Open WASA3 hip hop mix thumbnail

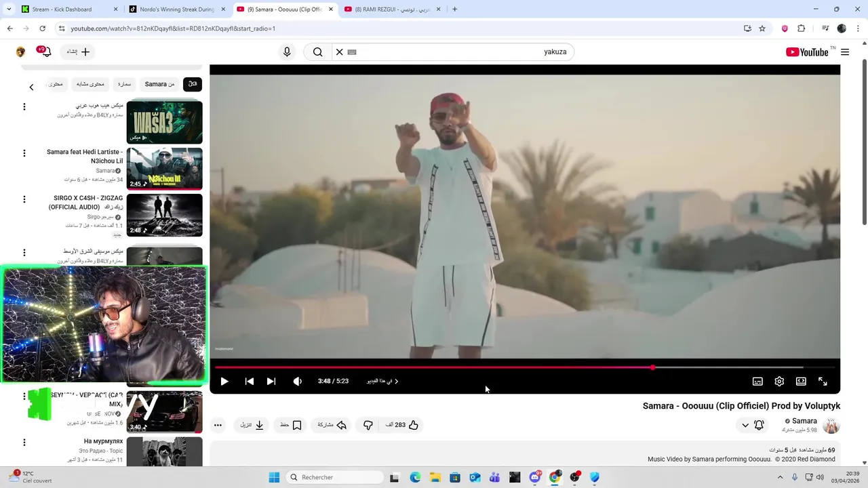[165, 122]
